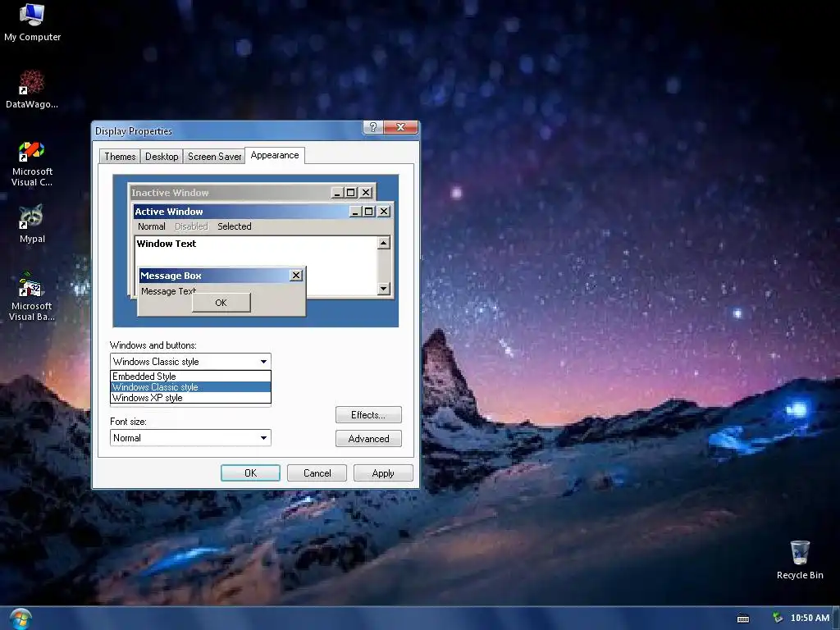The width and height of the screenshot is (840, 630).
Task: Open the Font size dropdown
Action: (x=190, y=438)
